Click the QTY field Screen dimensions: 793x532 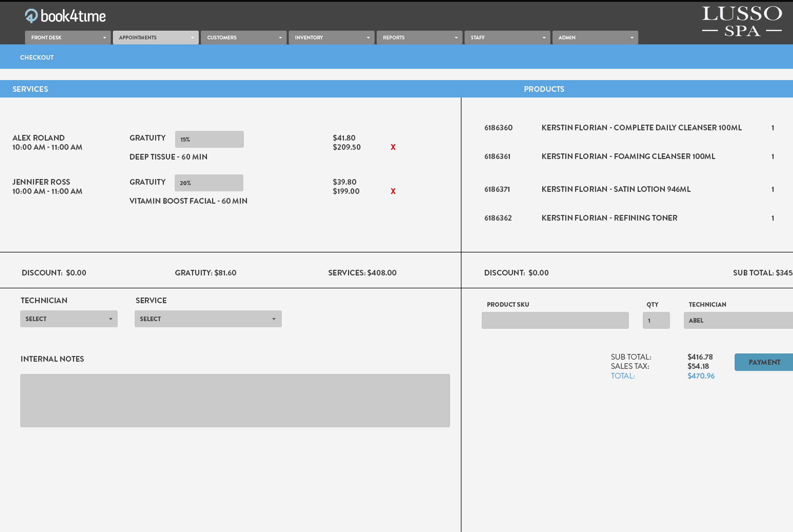(656, 321)
